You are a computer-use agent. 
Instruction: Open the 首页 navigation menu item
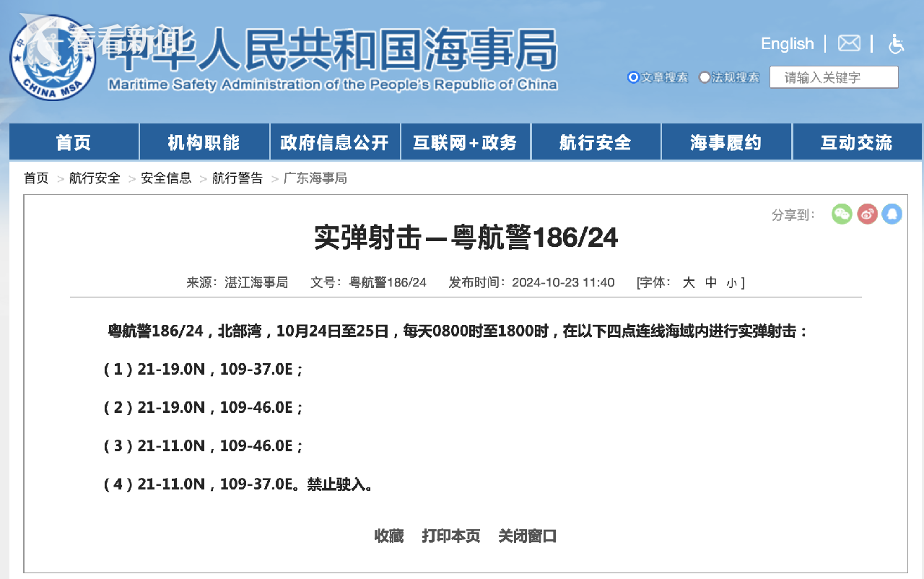pos(74,142)
